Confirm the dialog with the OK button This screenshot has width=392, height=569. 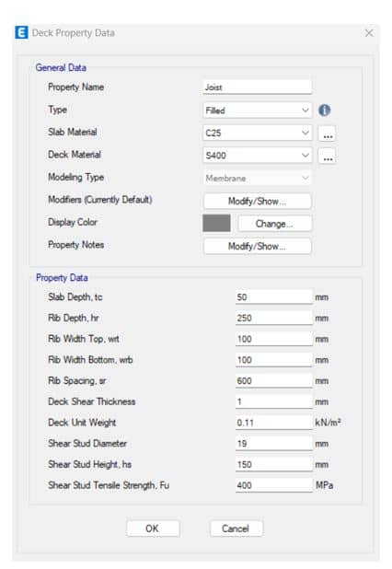click(x=153, y=528)
